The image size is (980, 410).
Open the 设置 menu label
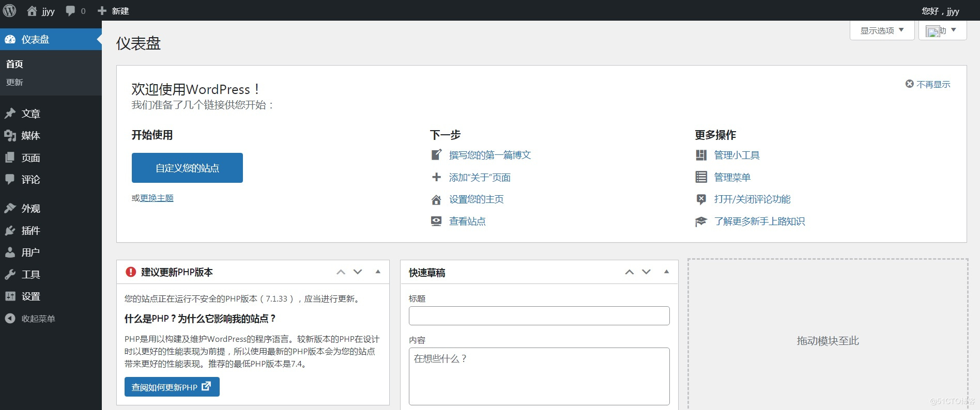[x=30, y=296]
